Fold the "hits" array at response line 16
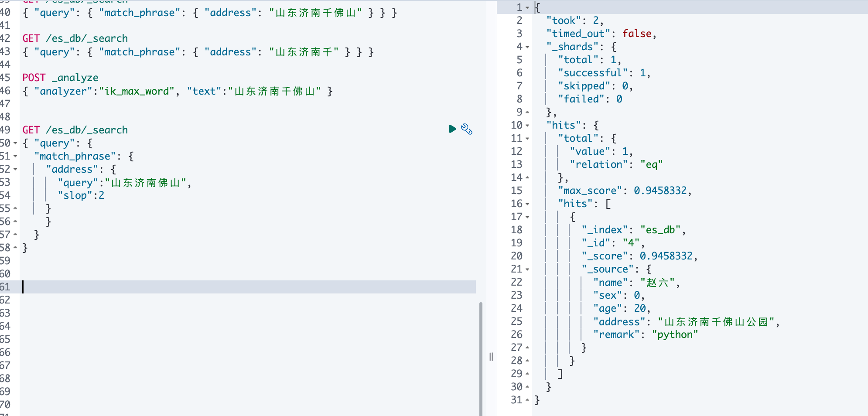This screenshot has width=868, height=416. 527,204
